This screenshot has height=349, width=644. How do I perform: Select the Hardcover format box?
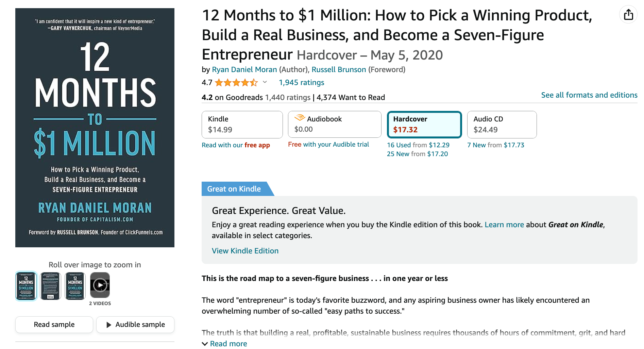tap(424, 124)
